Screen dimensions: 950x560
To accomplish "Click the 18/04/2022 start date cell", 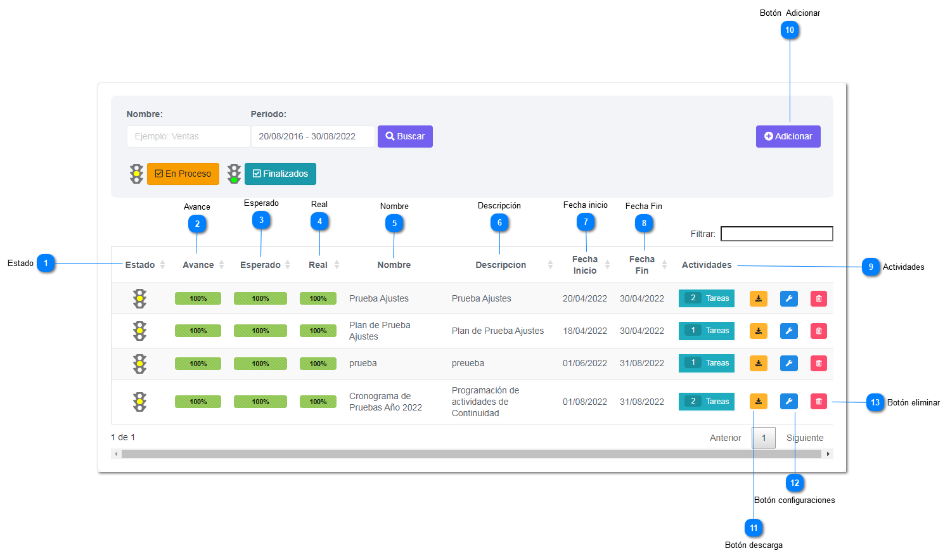I will 585,331.
